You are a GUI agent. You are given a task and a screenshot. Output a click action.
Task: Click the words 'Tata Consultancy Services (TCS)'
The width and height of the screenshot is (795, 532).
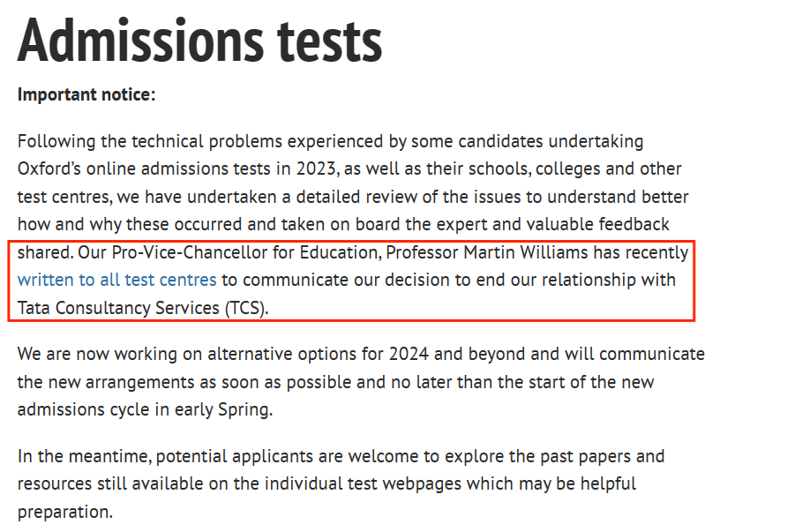click(x=141, y=308)
